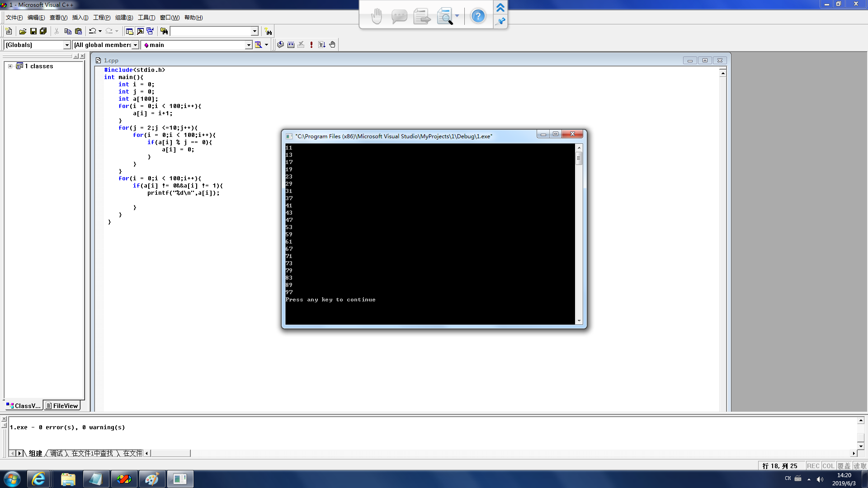Click the Execute Program red exclamation icon
Screen dimensions: 868x488
click(x=311, y=45)
